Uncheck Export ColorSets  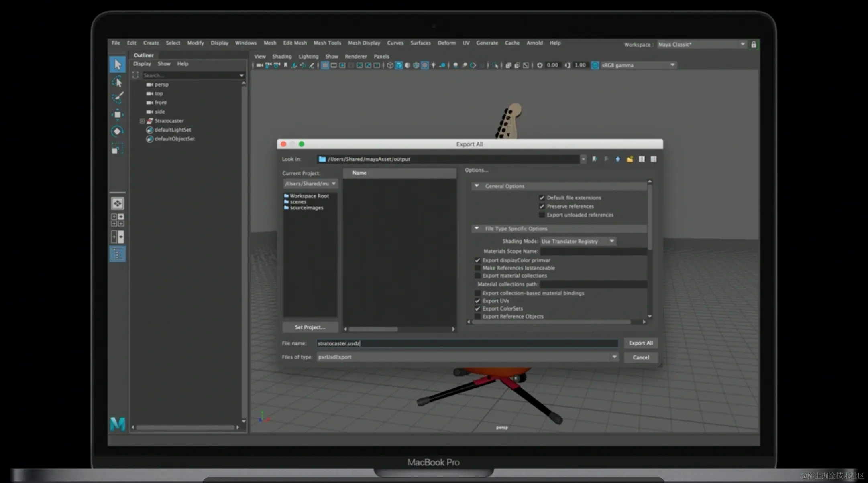[477, 308]
